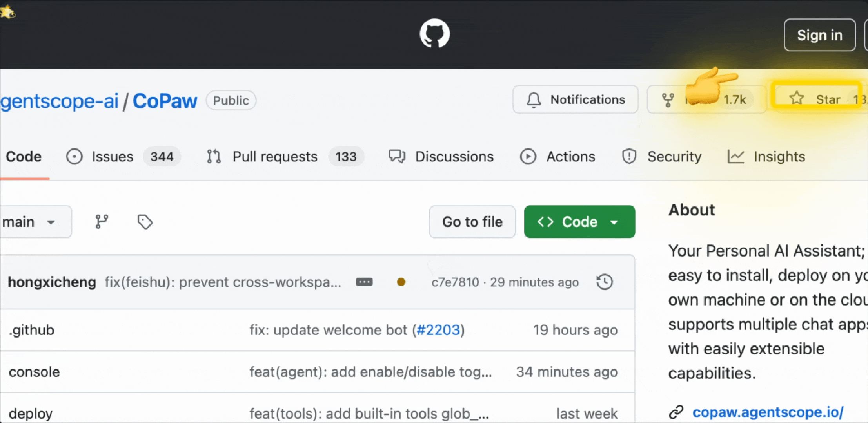The image size is (868, 423).
Task: Click the fork icon button
Action: (x=668, y=100)
